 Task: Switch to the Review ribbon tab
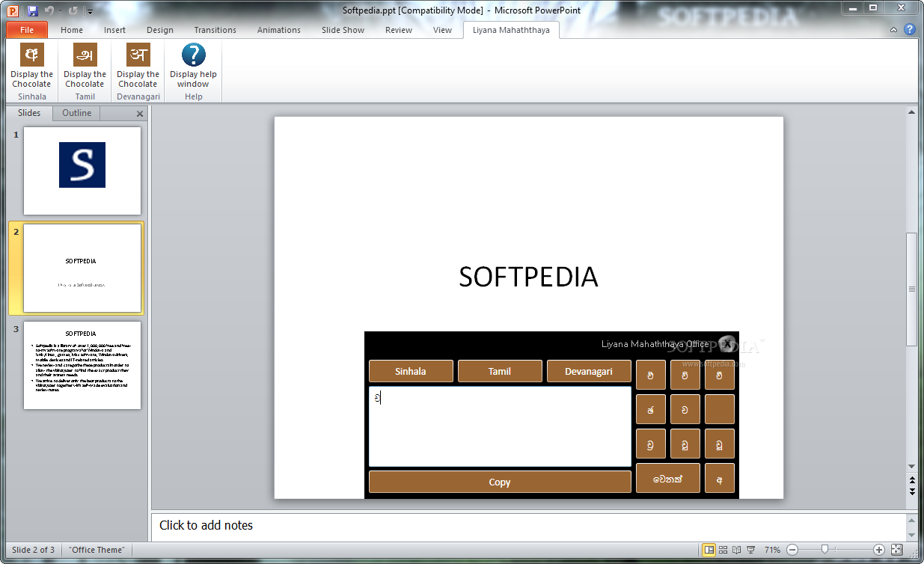[399, 30]
